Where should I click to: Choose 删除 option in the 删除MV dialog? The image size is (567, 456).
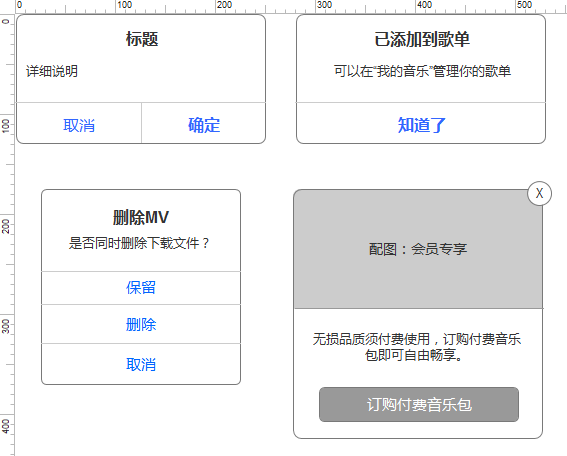tap(141, 324)
